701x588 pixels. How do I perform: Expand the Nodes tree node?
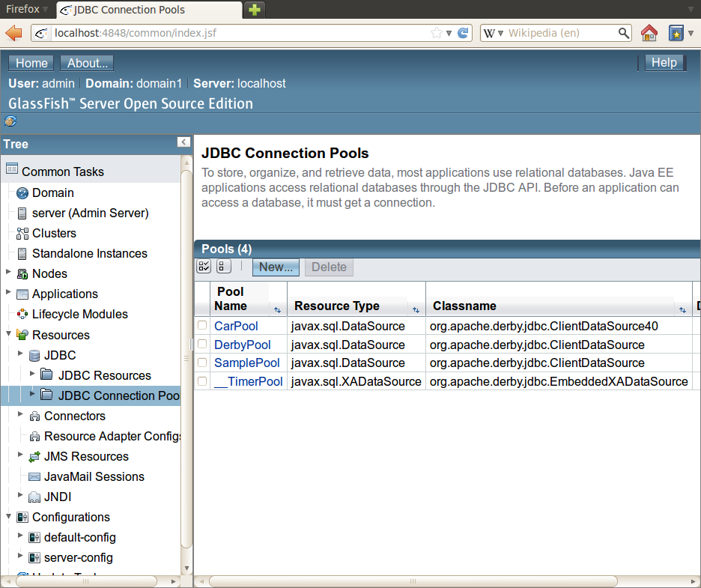(x=8, y=273)
